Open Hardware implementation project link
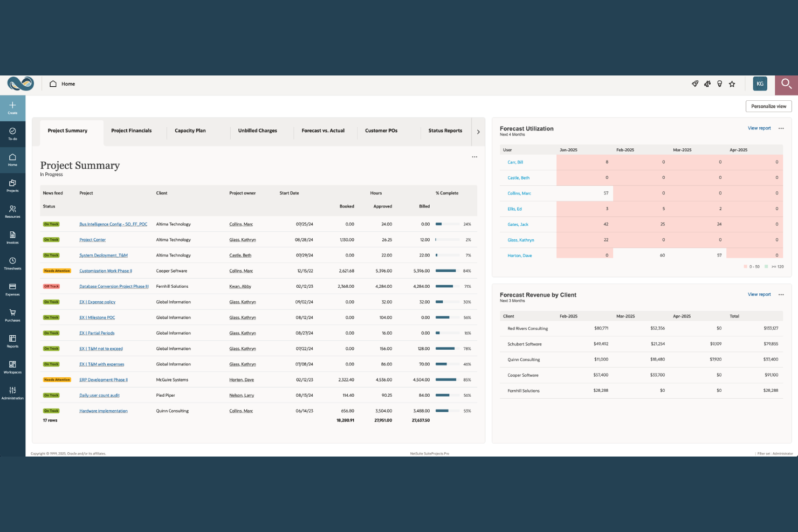The image size is (798, 532). pyautogui.click(x=104, y=411)
